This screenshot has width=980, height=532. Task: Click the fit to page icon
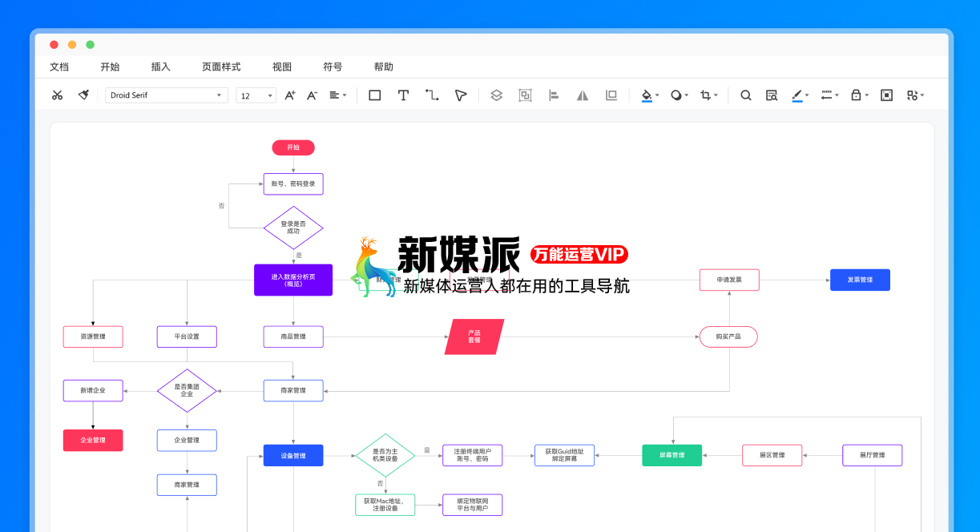[x=886, y=95]
